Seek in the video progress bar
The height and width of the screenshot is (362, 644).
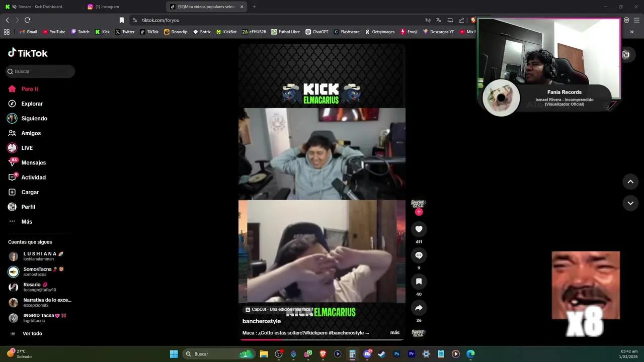coord(322,340)
